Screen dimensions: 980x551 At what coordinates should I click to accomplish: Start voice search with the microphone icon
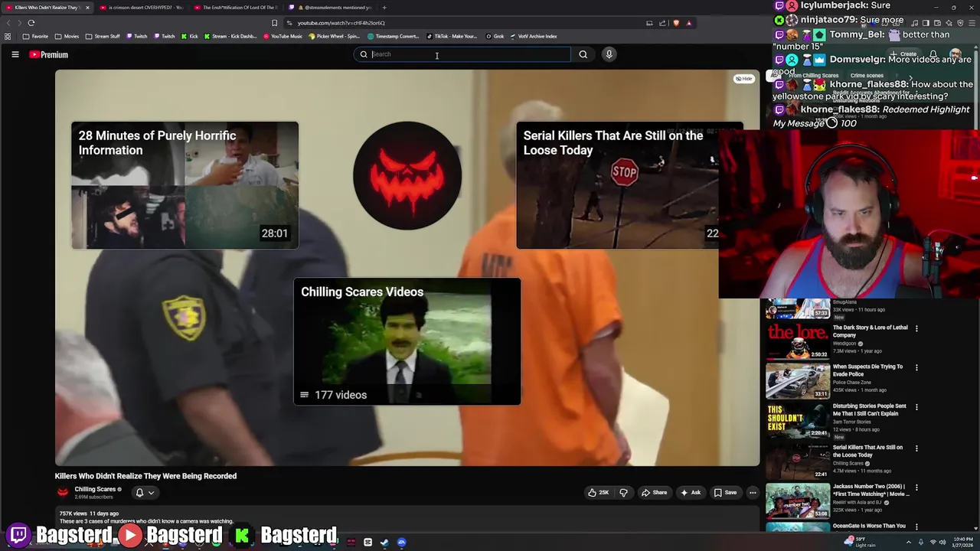pyautogui.click(x=609, y=54)
